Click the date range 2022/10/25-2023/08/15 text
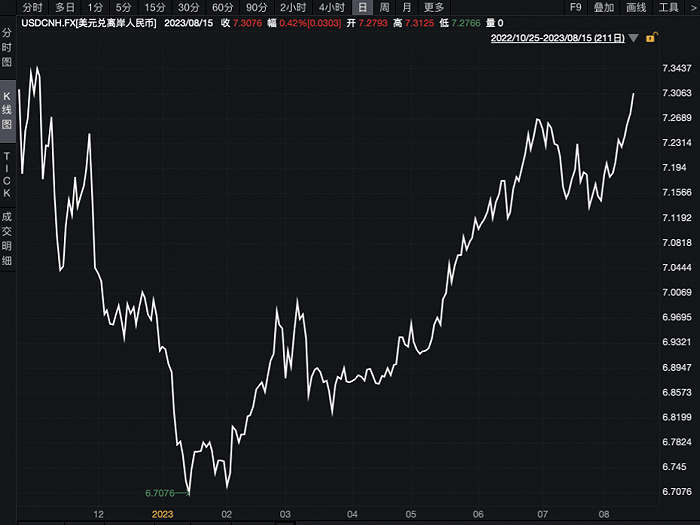This screenshot has height=525, width=700. (x=560, y=38)
